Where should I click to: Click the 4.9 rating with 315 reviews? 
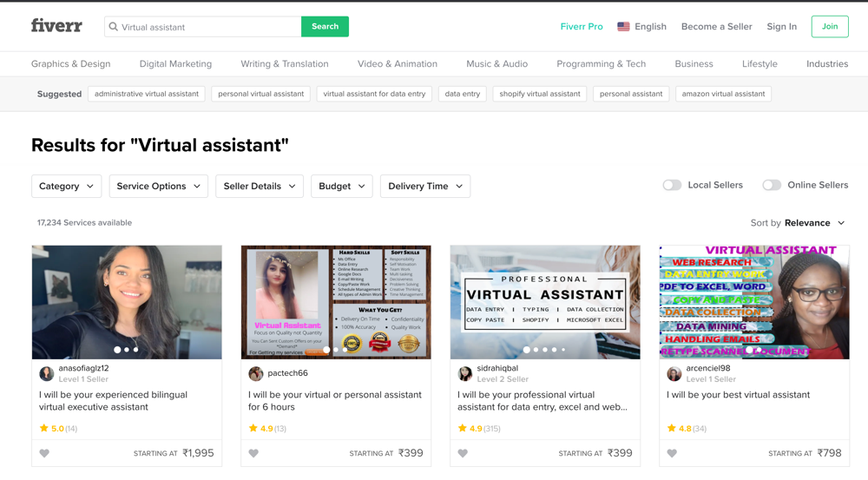click(x=479, y=429)
